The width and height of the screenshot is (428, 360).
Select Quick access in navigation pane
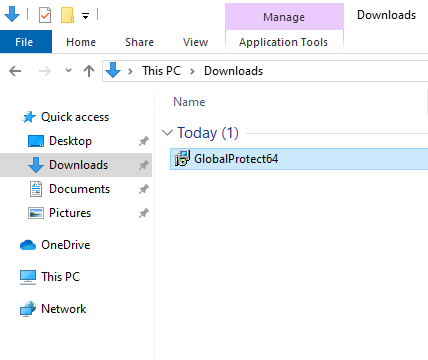tap(75, 117)
